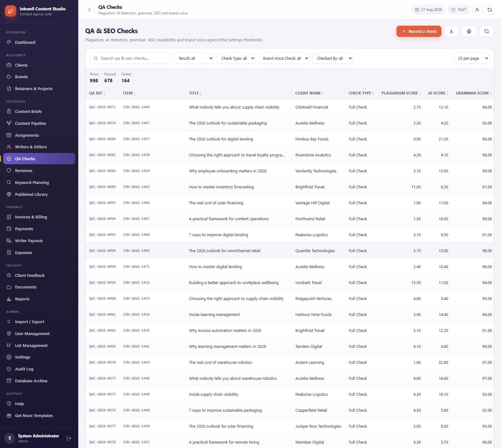Click the Audit Log history icon

click(x=9, y=369)
